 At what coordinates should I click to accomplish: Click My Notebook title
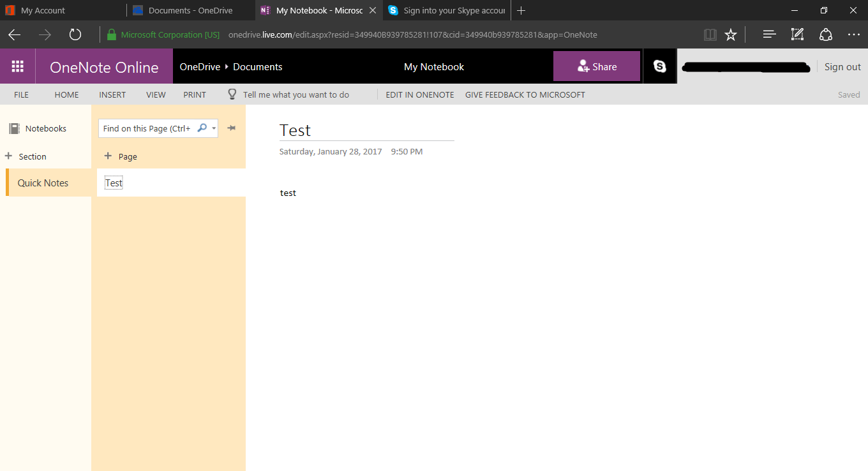[x=434, y=66]
